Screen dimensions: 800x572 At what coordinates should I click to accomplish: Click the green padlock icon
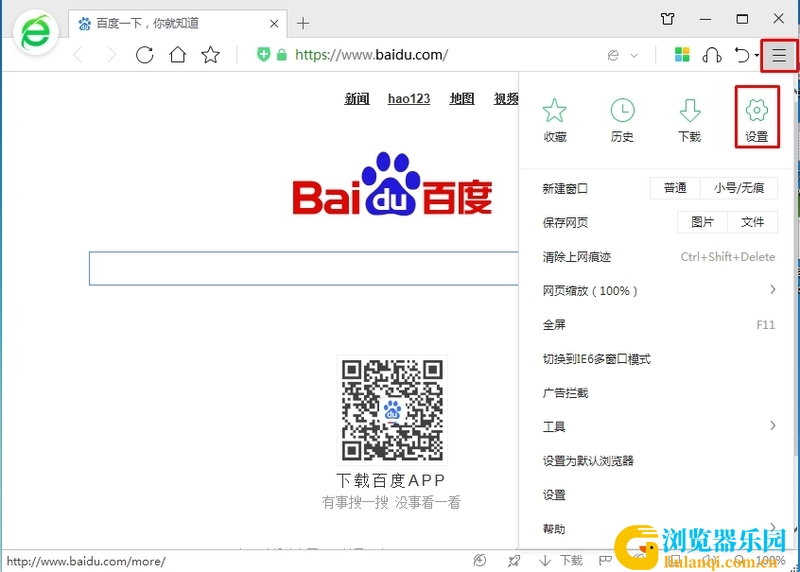[x=282, y=55]
